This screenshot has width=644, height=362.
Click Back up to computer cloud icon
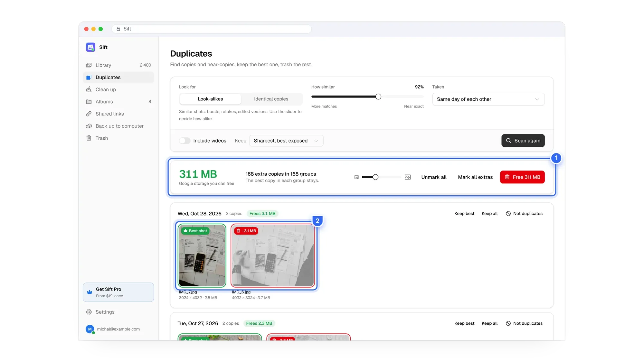pos(89,126)
